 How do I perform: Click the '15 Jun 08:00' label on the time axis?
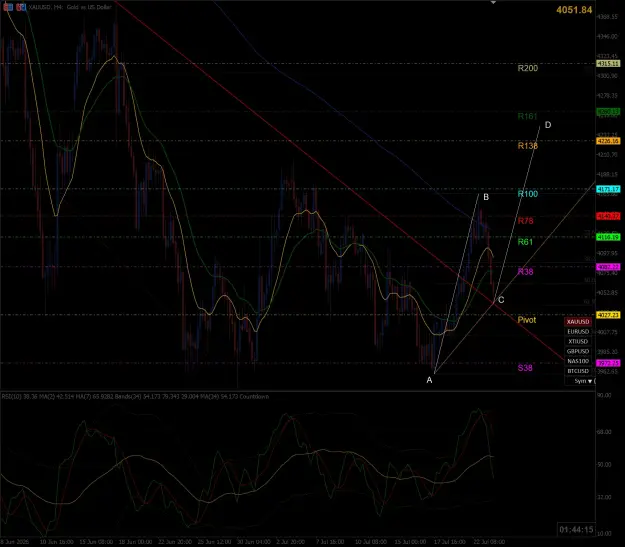coord(95,542)
